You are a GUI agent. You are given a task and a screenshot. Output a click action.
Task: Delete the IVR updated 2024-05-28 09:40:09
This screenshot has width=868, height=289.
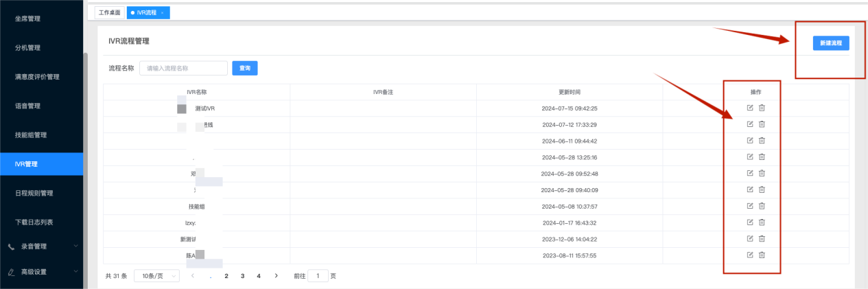(x=762, y=189)
